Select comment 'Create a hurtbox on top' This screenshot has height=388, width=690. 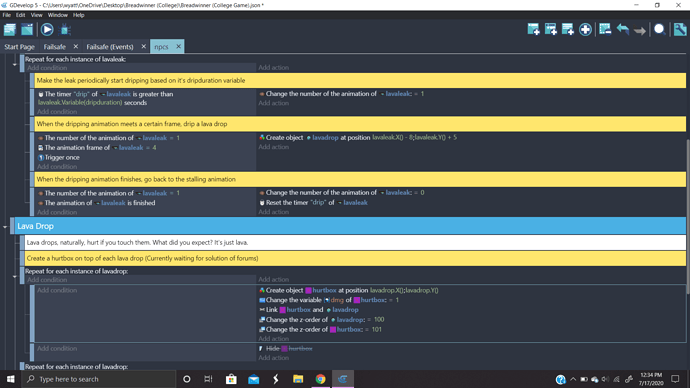(355, 258)
